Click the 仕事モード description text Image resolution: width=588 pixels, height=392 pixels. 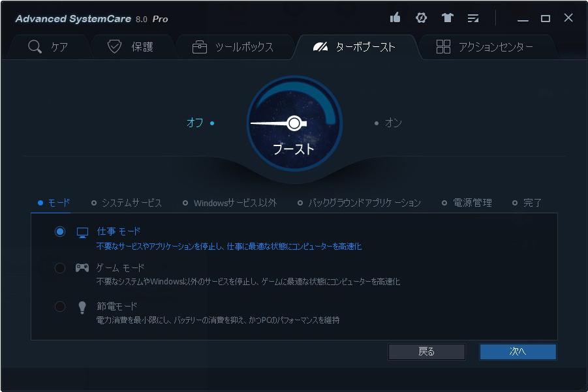pyautogui.click(x=229, y=246)
